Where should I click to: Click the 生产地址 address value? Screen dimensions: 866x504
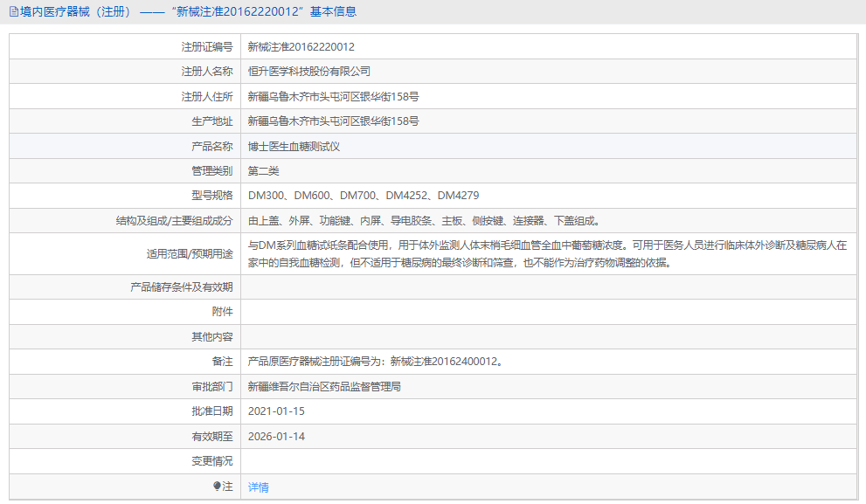333,121
